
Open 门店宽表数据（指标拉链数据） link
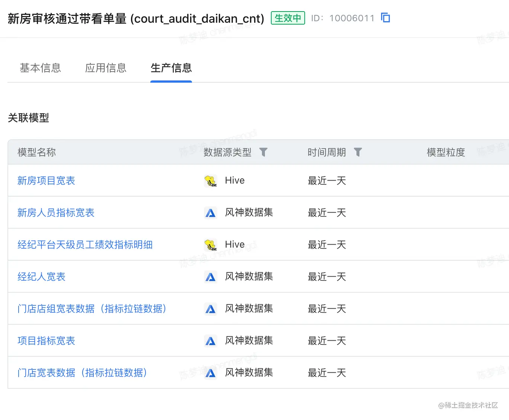82,373
